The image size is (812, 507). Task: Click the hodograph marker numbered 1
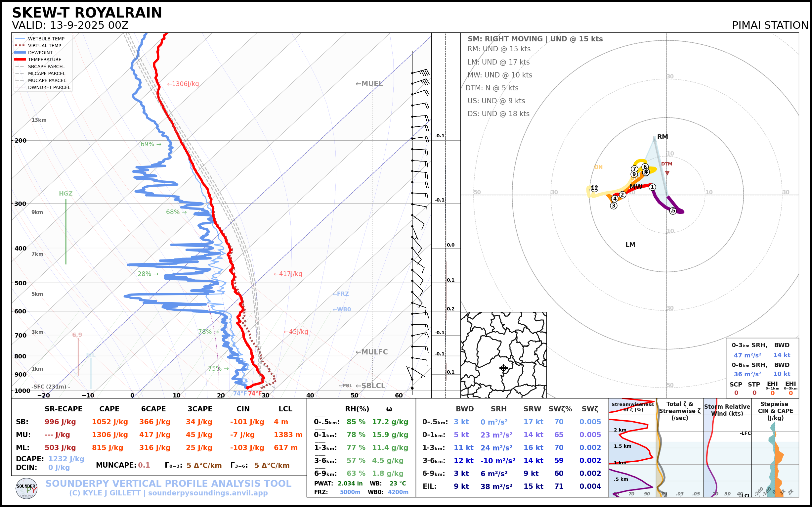[x=652, y=187]
